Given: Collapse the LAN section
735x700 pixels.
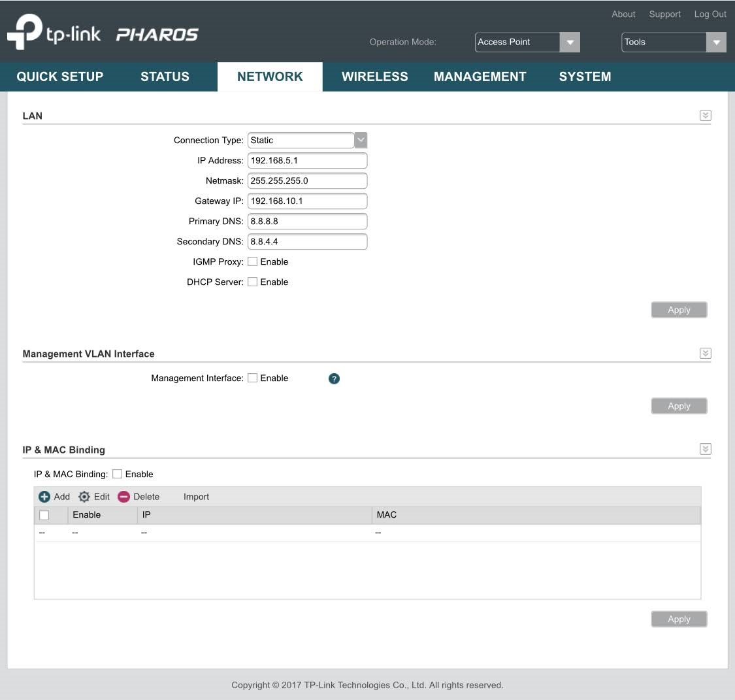Looking at the screenshot, I should click(705, 115).
